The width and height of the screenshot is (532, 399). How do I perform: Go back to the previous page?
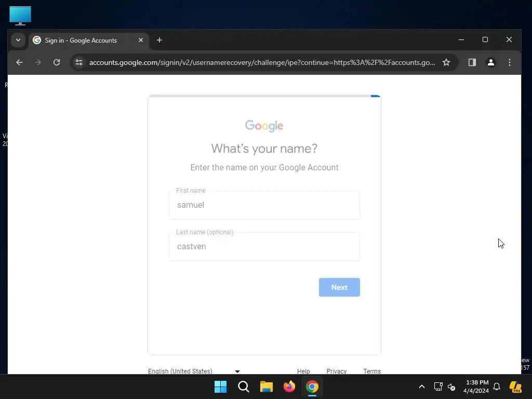[x=19, y=62]
